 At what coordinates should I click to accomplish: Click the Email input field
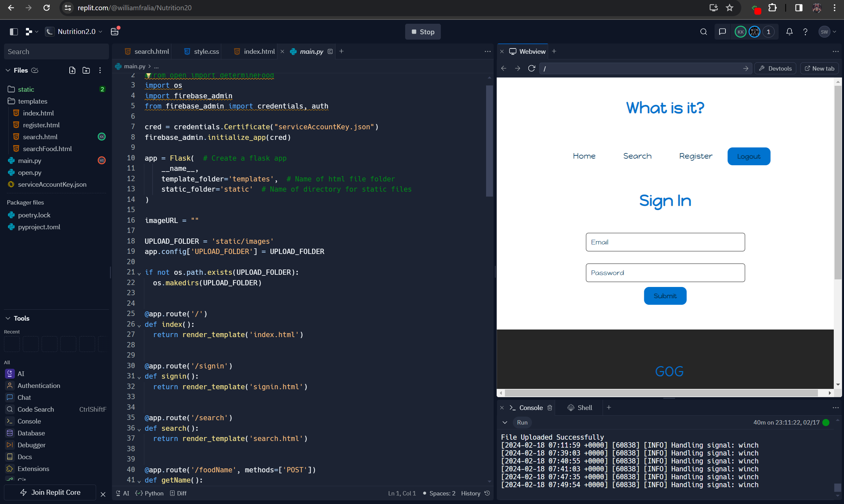click(x=665, y=242)
